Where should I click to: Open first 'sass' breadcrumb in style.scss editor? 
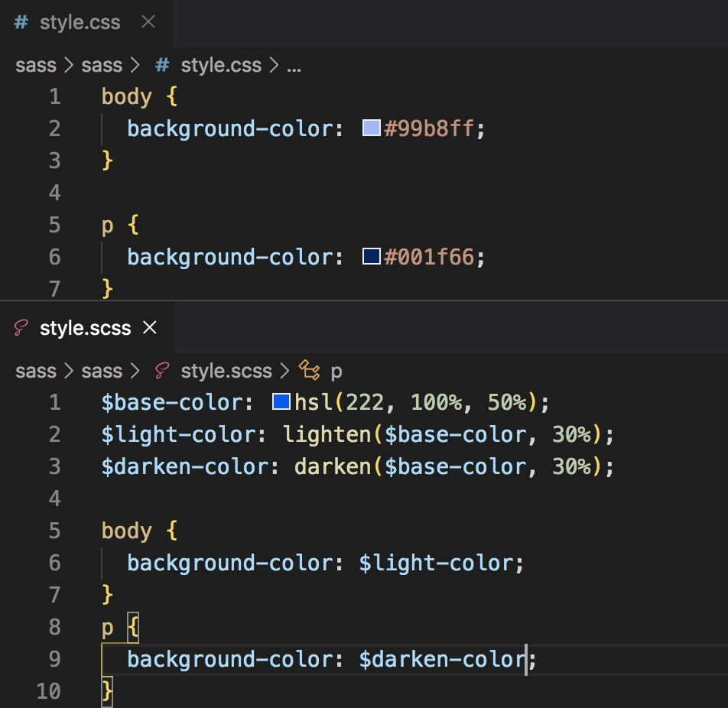click(x=36, y=372)
